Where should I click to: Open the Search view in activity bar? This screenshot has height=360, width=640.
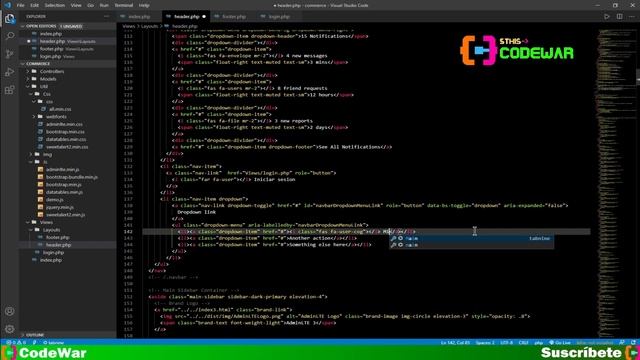9,36
